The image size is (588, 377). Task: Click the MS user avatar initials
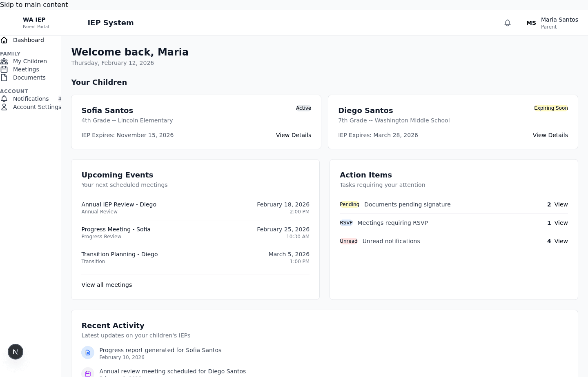pyautogui.click(x=531, y=23)
